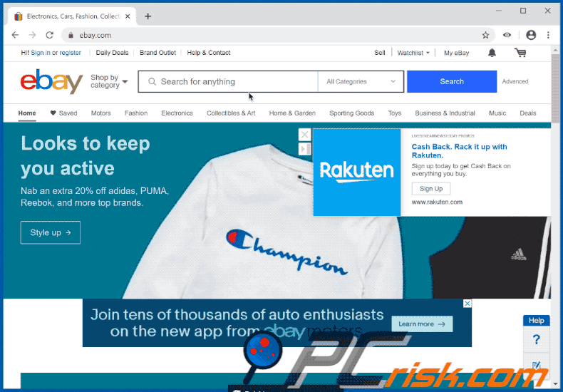Screen dimensions: 563x392
Task: Focus the Search for anything field
Action: [x=228, y=81]
